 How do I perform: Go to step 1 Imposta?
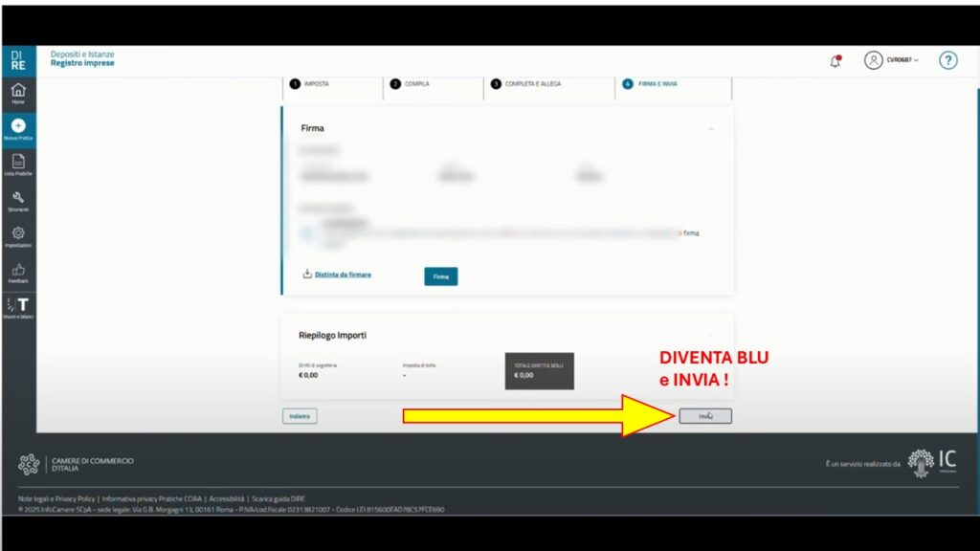tap(309, 84)
